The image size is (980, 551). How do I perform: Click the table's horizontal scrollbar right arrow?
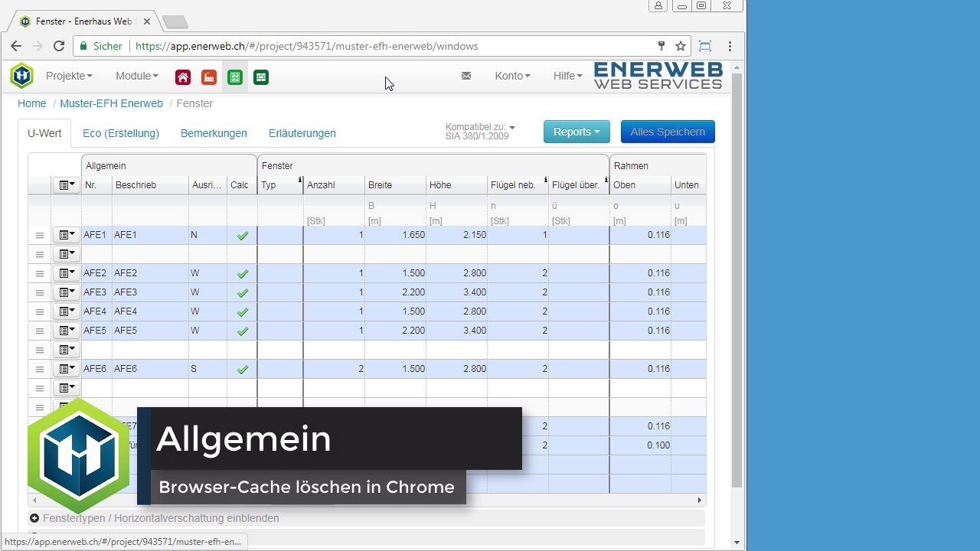(699, 500)
